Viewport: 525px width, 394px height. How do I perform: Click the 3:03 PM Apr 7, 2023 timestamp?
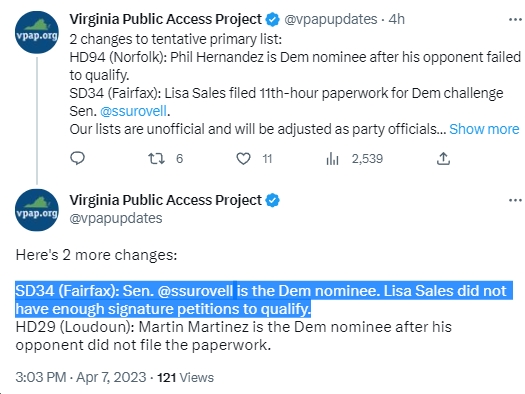click(x=81, y=377)
